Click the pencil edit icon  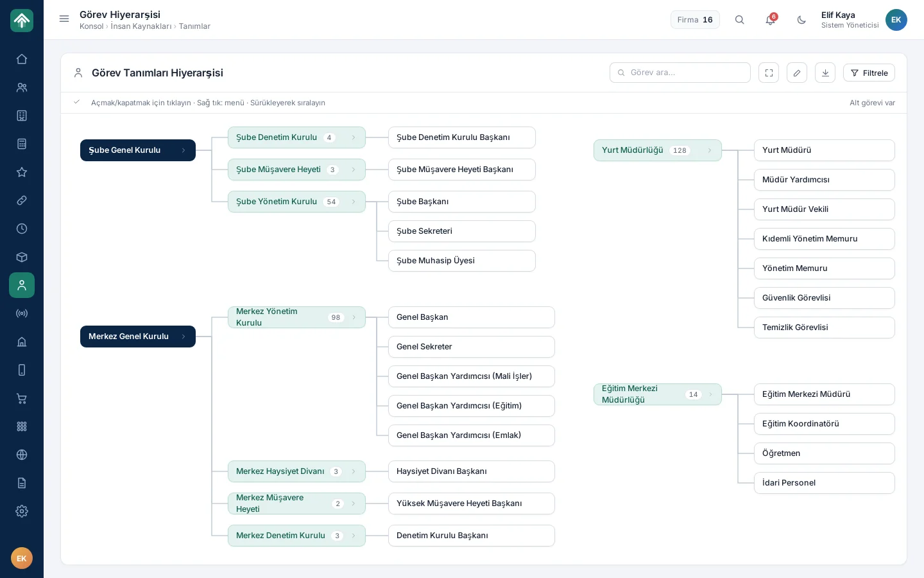pos(797,73)
